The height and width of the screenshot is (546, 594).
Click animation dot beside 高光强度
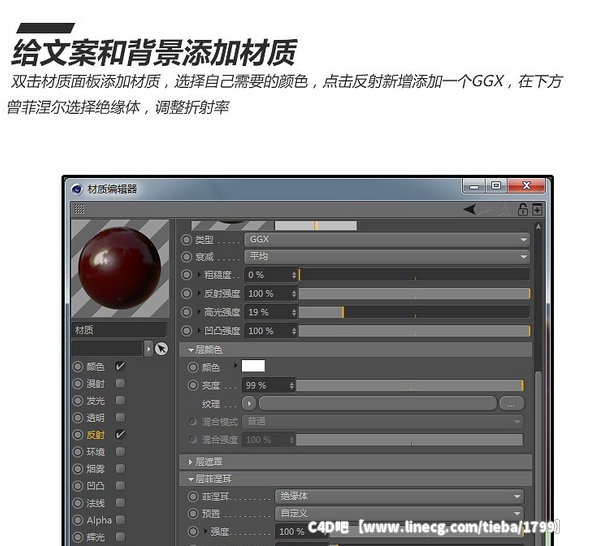tap(186, 312)
